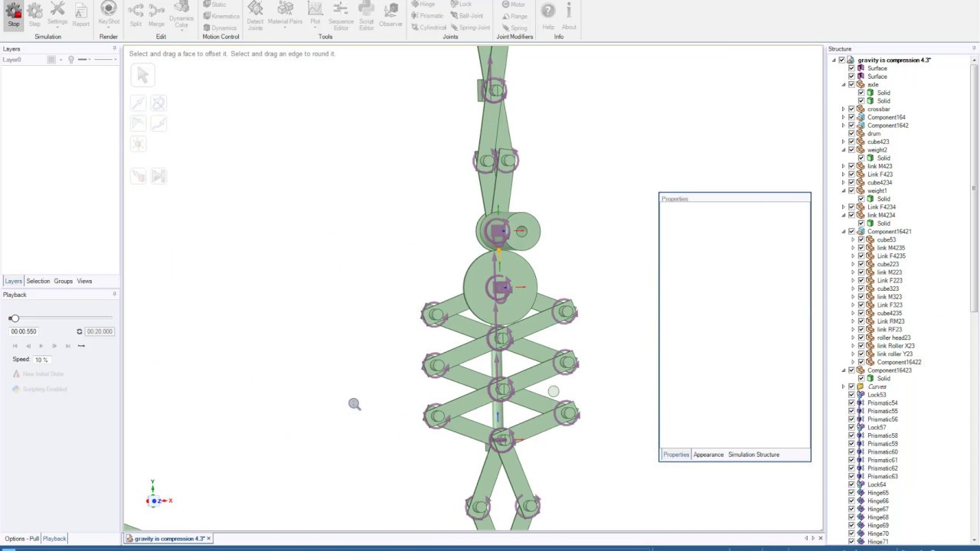Viewport: 980px width, 551px height.
Task: Collapse the weight1 node
Action: tap(844, 191)
